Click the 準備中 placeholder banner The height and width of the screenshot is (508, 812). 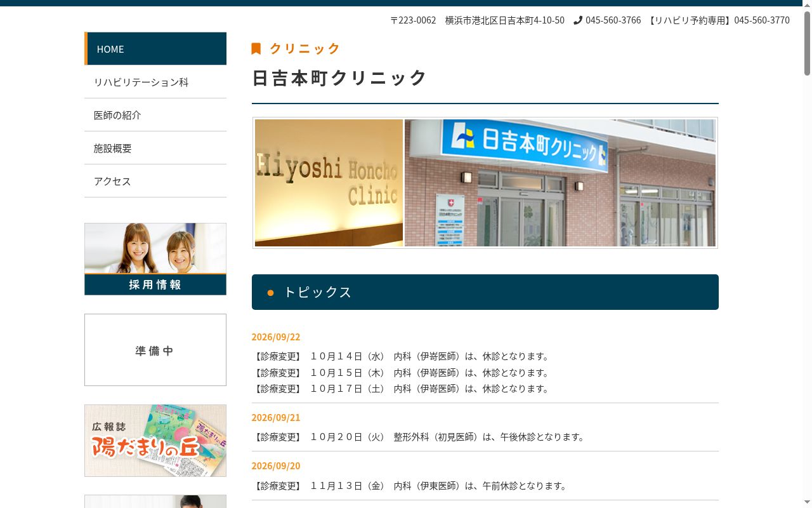[155, 350]
